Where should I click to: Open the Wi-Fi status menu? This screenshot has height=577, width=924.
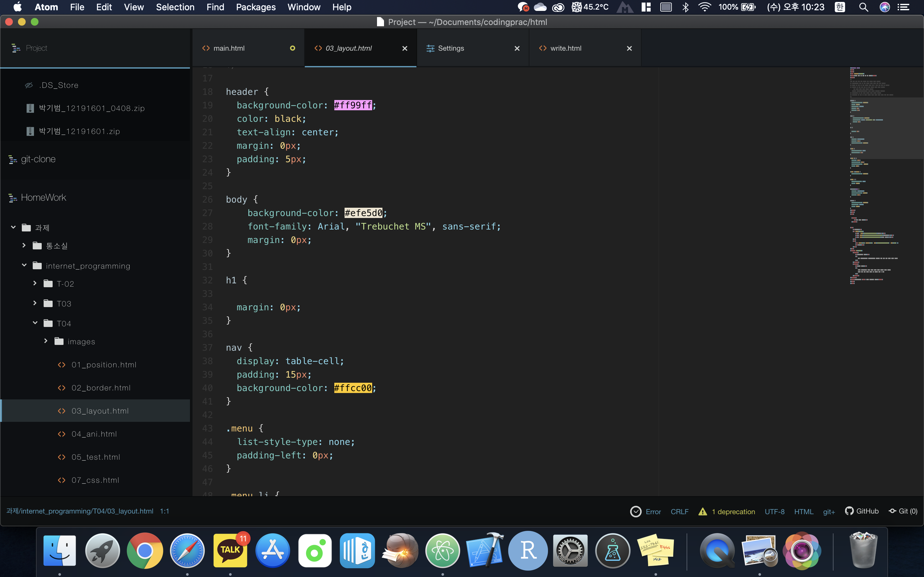tap(705, 7)
